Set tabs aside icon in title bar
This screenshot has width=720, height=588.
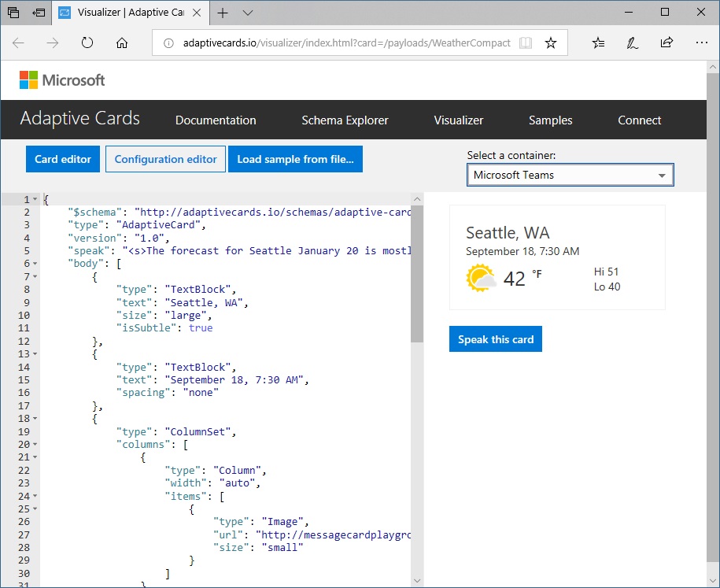[39, 13]
